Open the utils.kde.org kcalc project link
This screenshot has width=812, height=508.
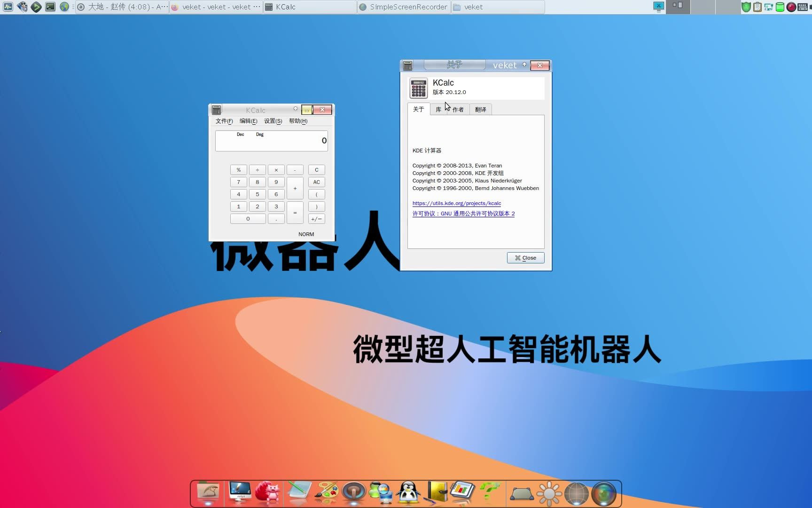pyautogui.click(x=456, y=203)
